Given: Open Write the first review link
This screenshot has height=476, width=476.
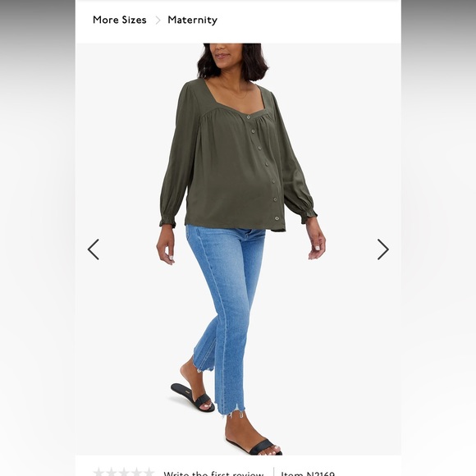Looking at the screenshot, I should [x=213, y=474].
